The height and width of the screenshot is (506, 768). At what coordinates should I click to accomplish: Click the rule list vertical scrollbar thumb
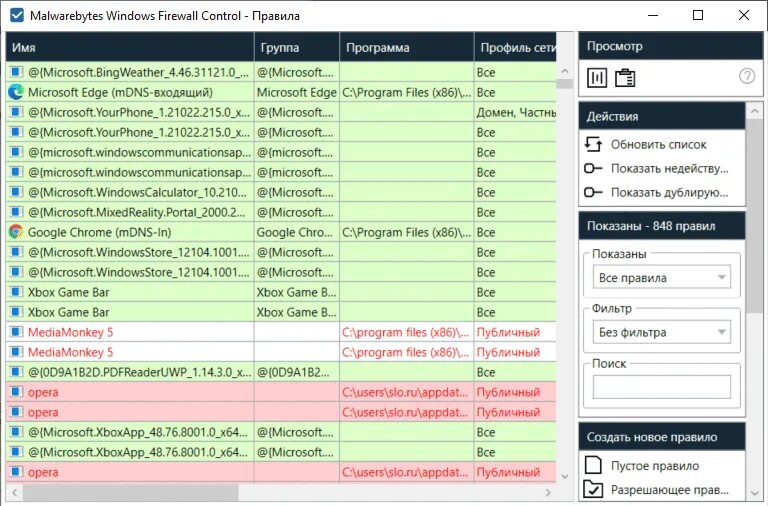(565, 84)
